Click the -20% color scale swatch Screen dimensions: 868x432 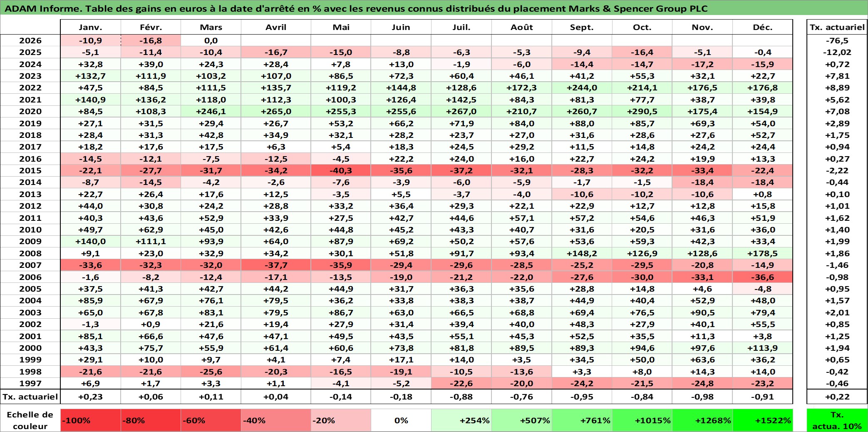(x=341, y=420)
